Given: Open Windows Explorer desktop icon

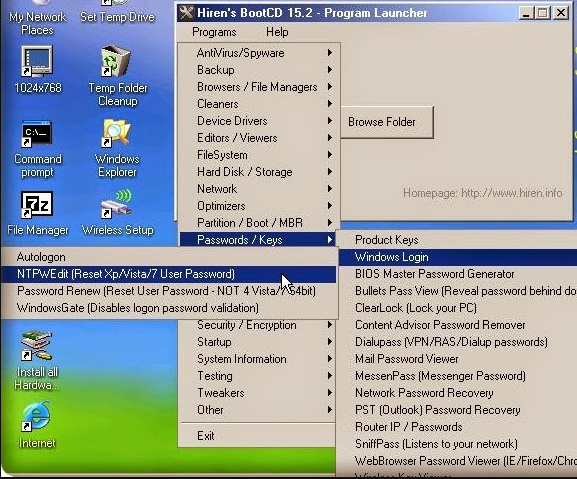Looking at the screenshot, I should pyautogui.click(x=117, y=148).
